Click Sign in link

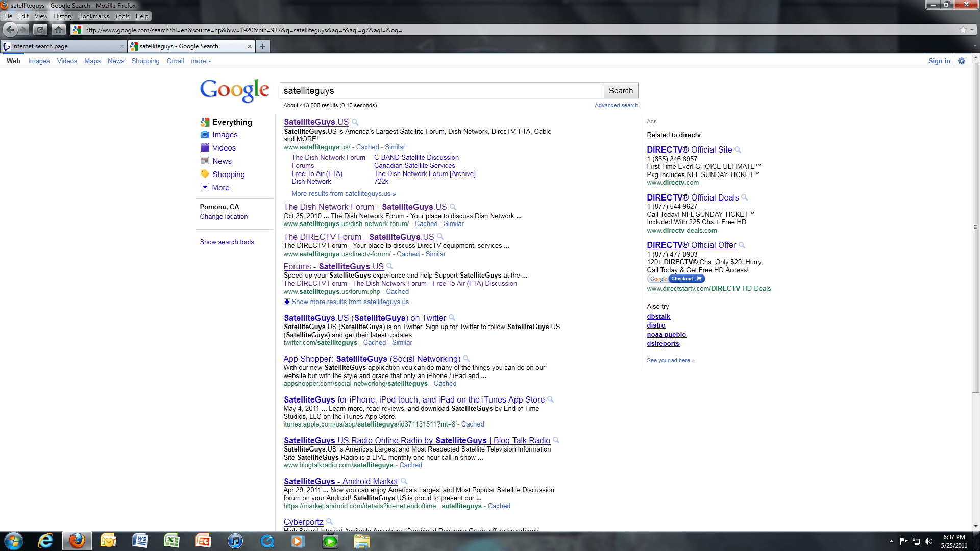click(x=939, y=61)
